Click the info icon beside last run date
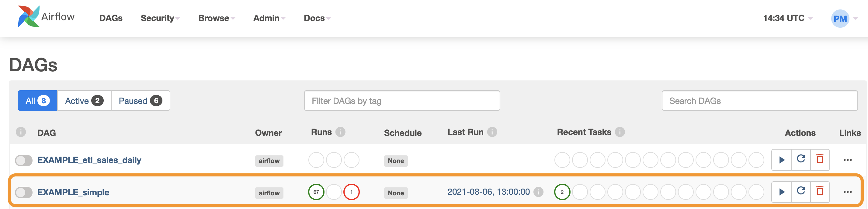This screenshot has width=868, height=209. 538,192
